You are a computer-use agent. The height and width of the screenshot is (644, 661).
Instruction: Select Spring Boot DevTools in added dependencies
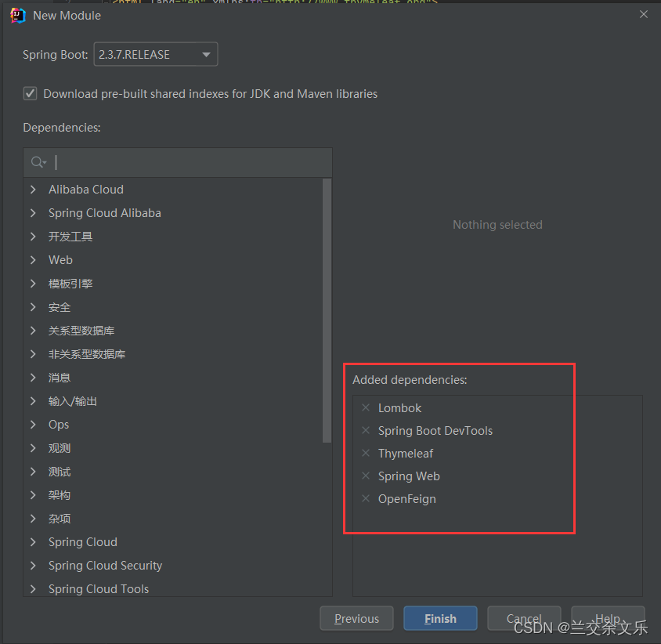[435, 431]
